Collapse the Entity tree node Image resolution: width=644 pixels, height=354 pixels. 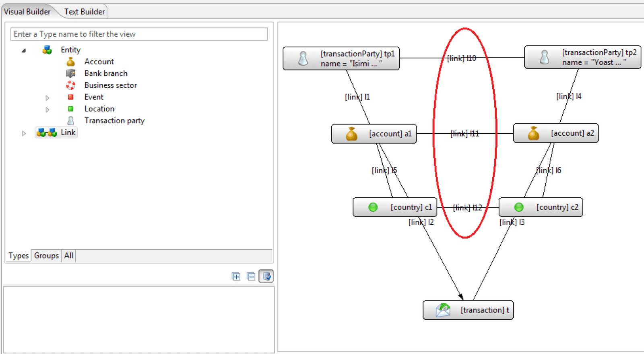24,50
